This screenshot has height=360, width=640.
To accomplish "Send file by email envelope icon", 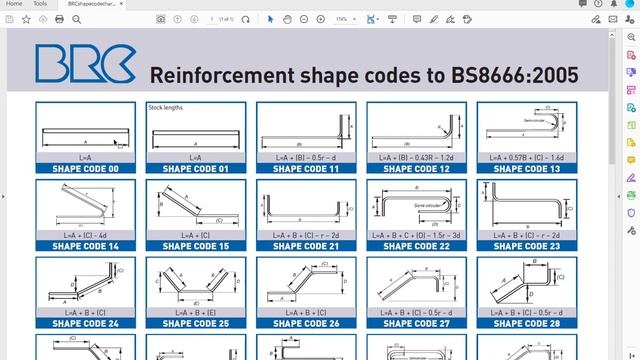I will 613,19.
